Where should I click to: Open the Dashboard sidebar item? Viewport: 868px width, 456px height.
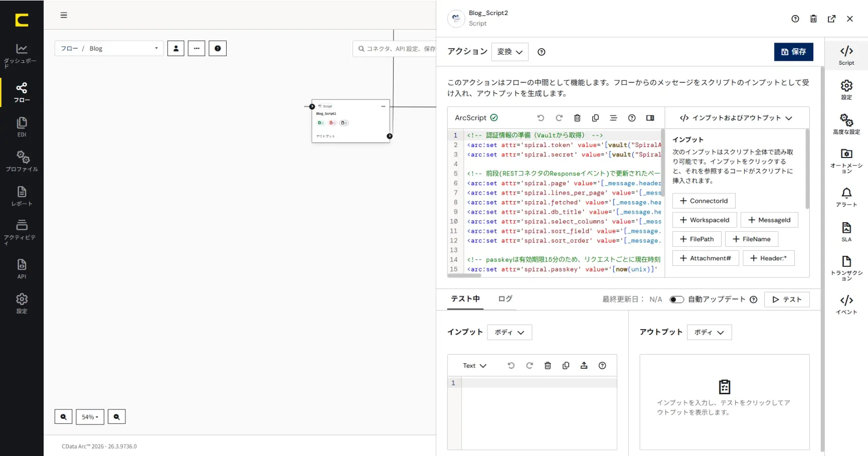coord(22,55)
